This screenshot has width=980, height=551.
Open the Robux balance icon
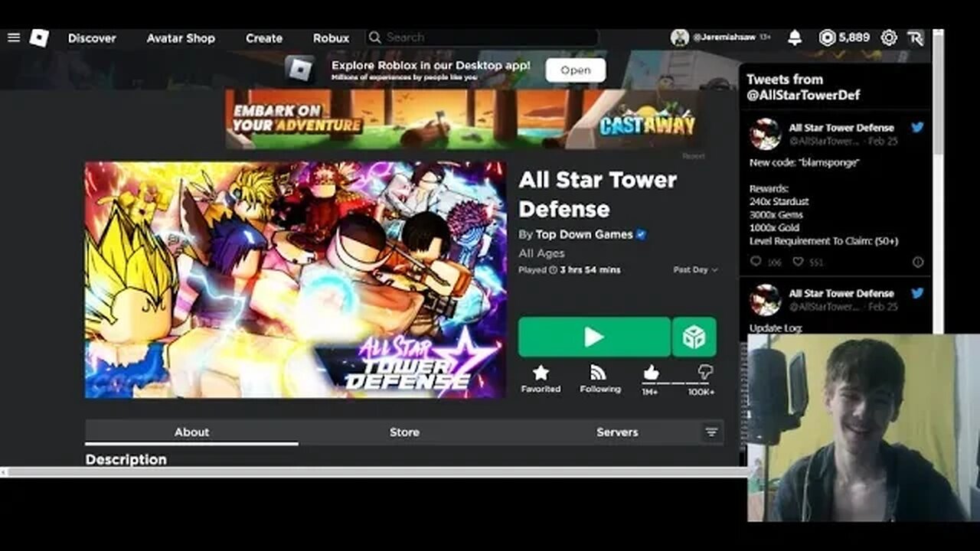827,37
